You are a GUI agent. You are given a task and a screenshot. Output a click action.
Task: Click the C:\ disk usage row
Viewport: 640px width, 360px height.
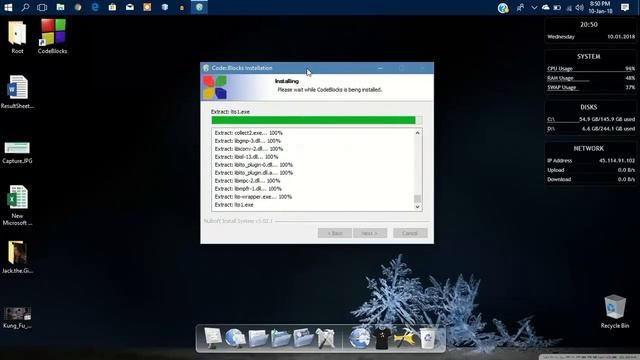click(x=591, y=119)
